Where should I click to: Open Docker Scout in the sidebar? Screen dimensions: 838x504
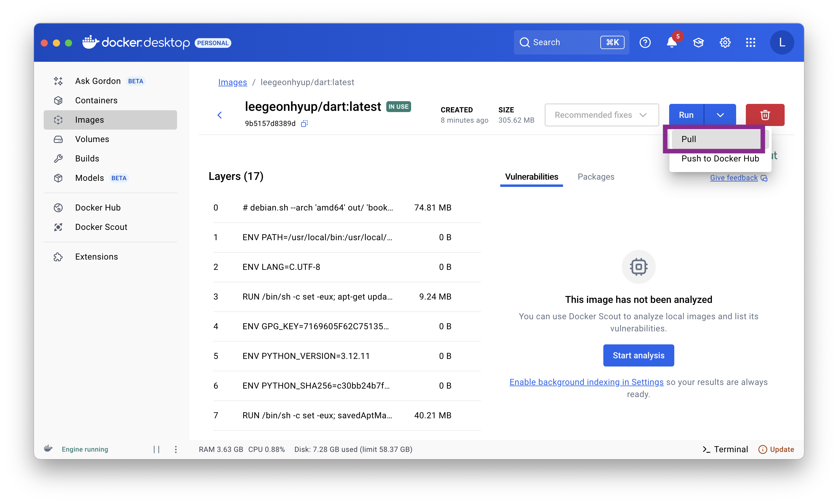(x=101, y=227)
